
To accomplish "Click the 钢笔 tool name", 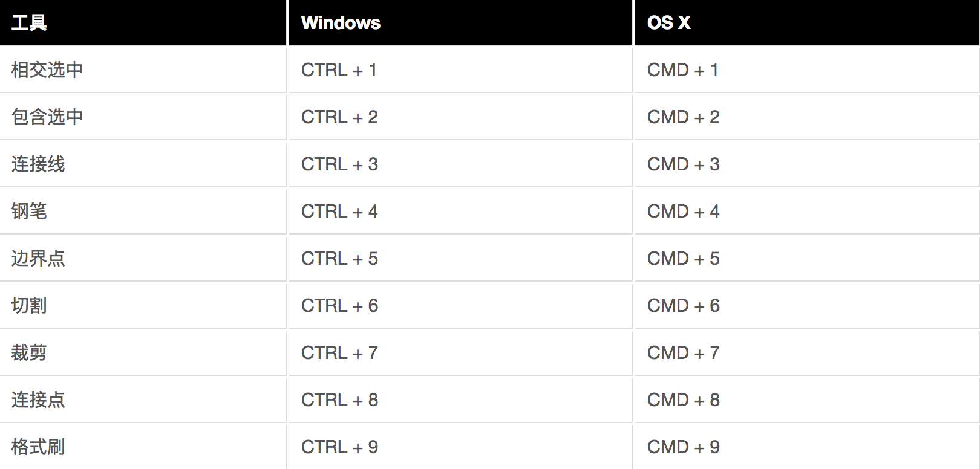I will click(x=29, y=211).
